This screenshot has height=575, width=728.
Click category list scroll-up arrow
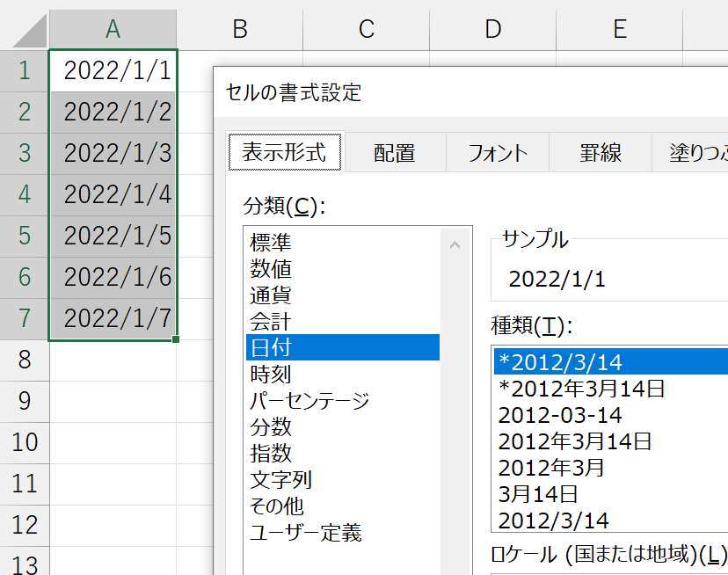(455, 244)
